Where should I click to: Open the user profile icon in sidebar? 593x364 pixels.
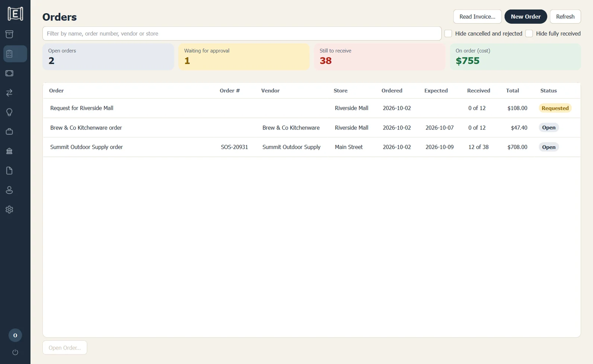click(x=9, y=190)
